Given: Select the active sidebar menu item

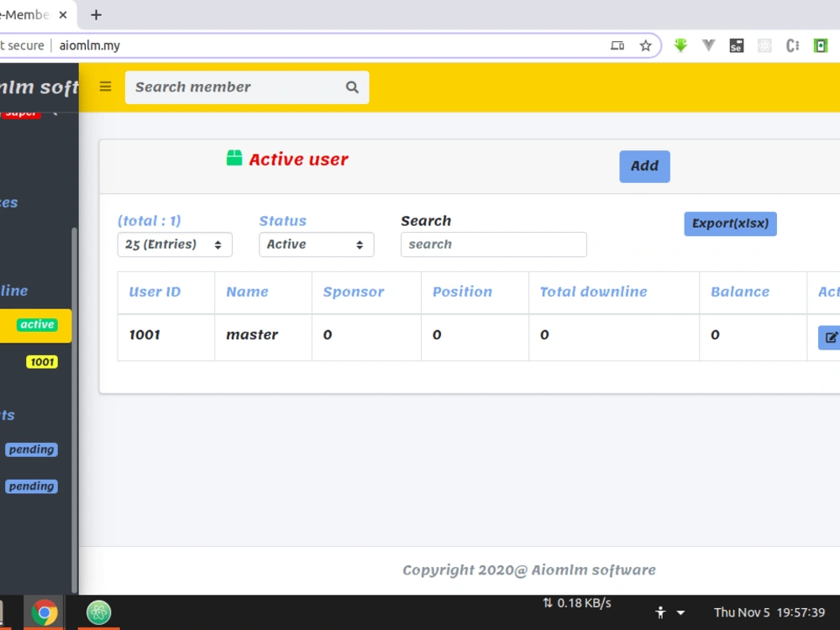Looking at the screenshot, I should (35, 326).
